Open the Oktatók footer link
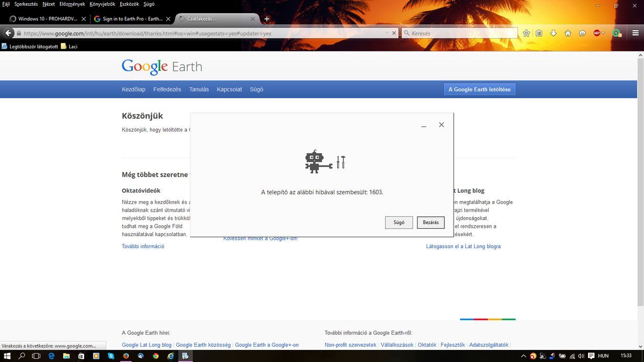The height and width of the screenshot is (362, 644). (x=427, y=345)
